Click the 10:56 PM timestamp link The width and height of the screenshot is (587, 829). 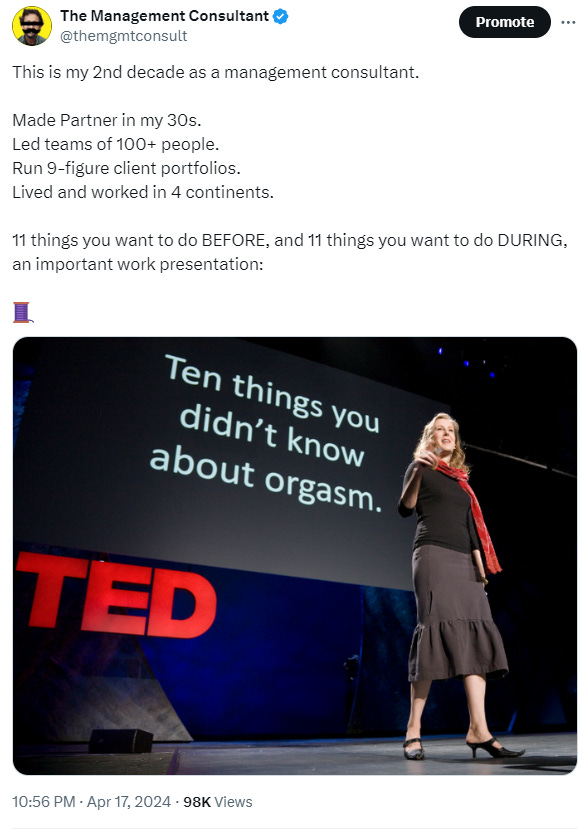pyautogui.click(x=43, y=802)
